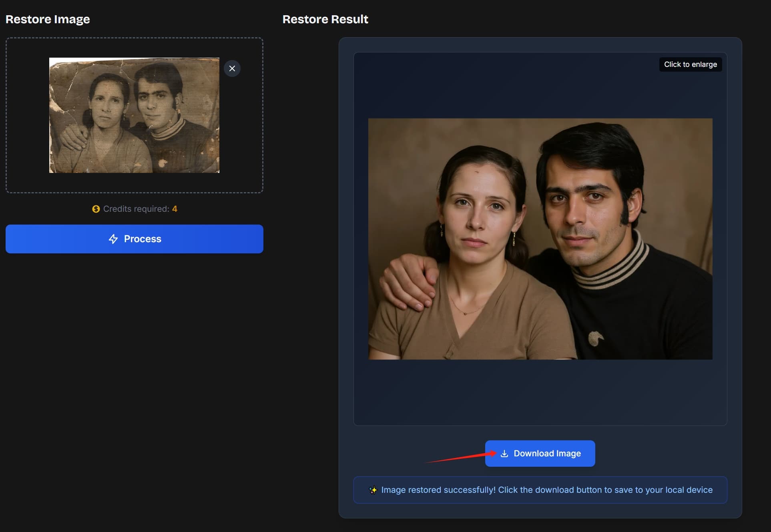
Task: Click the sparkles icon near restore confirmation
Action: 373,490
